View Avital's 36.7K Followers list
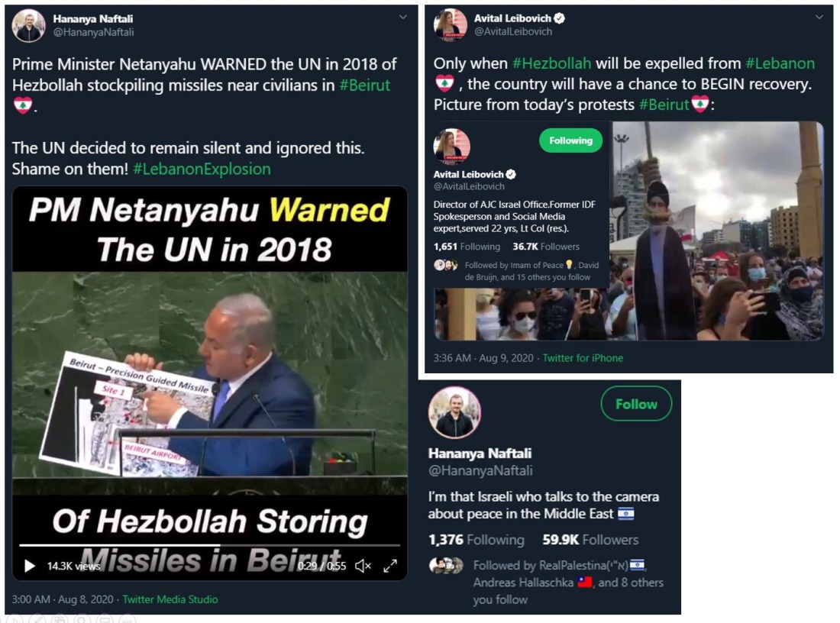 click(x=546, y=247)
